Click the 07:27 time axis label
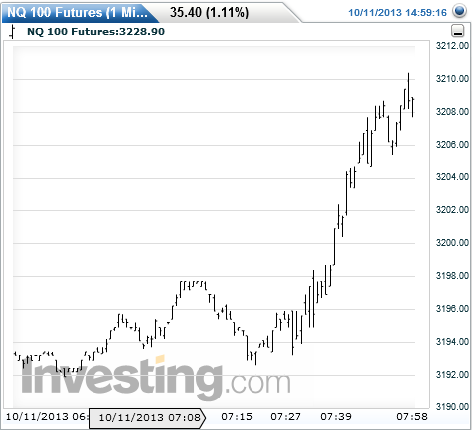Viewport: 472px width, 430px height. point(286,417)
